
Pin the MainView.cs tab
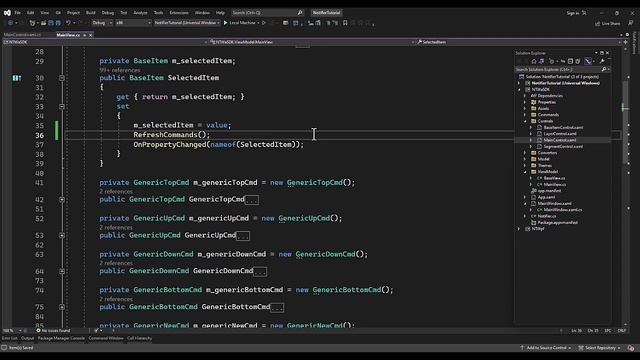tap(84, 35)
